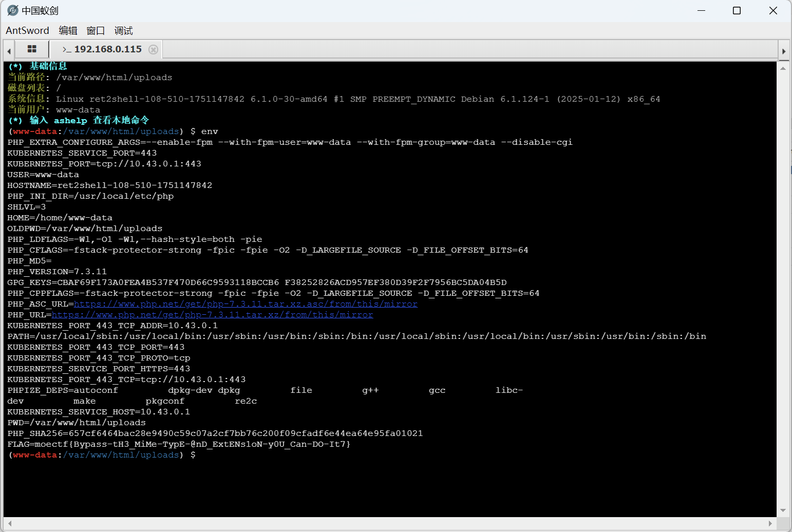Click the PHP_SHA256 hash line
Image resolution: width=792 pixels, height=532 pixels.
click(215, 433)
